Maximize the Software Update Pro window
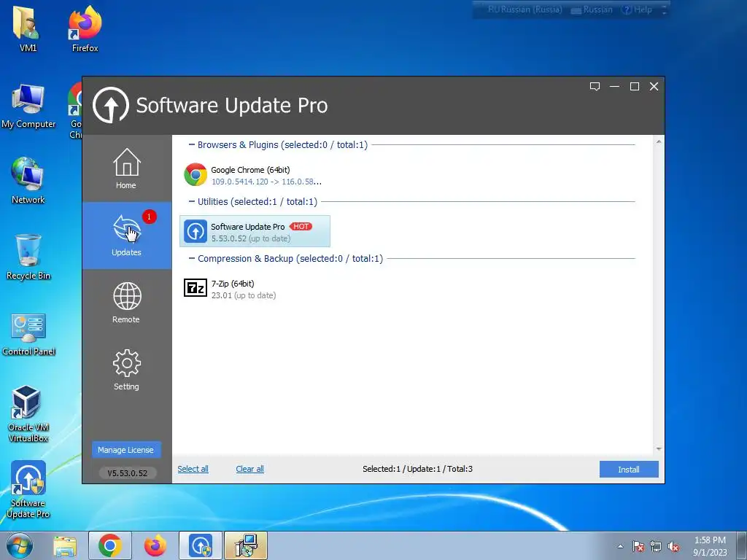This screenshot has width=747, height=560. click(x=635, y=86)
